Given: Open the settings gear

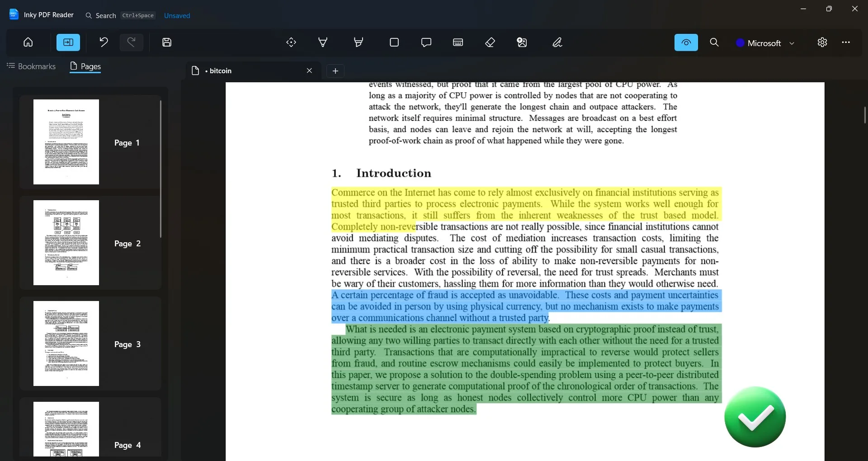Looking at the screenshot, I should (822, 42).
